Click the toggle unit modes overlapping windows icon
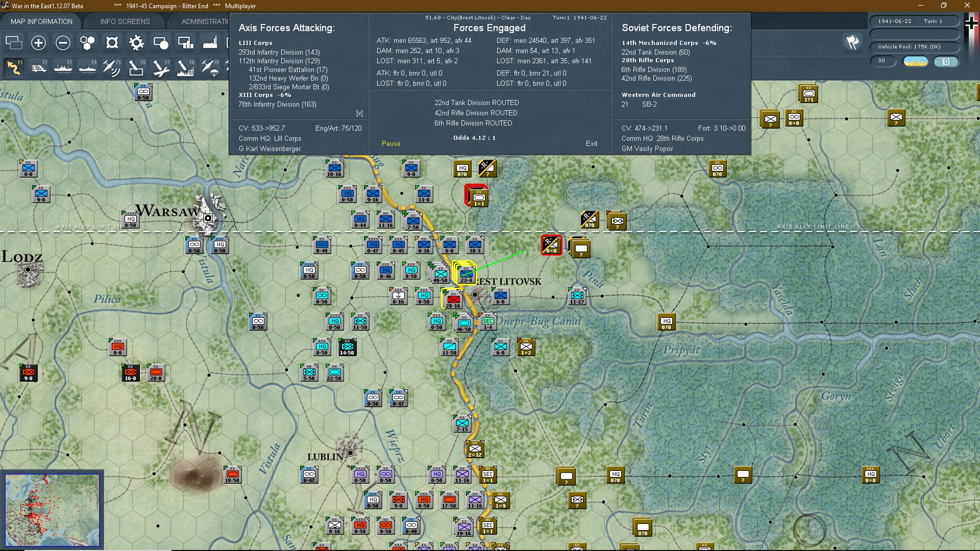Image resolution: width=980 pixels, height=551 pixels. pyautogui.click(x=14, y=43)
